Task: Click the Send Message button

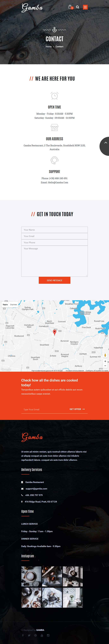Action: point(55,280)
